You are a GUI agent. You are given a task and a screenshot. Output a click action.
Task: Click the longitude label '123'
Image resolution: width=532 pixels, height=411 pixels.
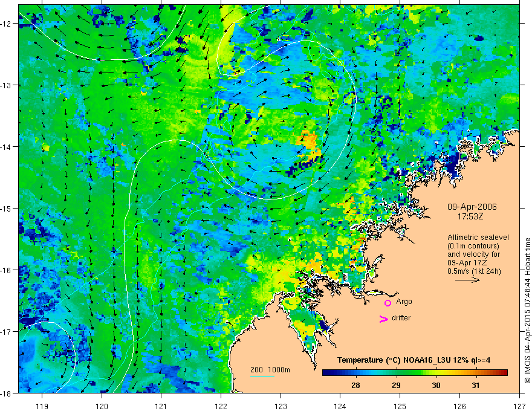tap(281, 406)
